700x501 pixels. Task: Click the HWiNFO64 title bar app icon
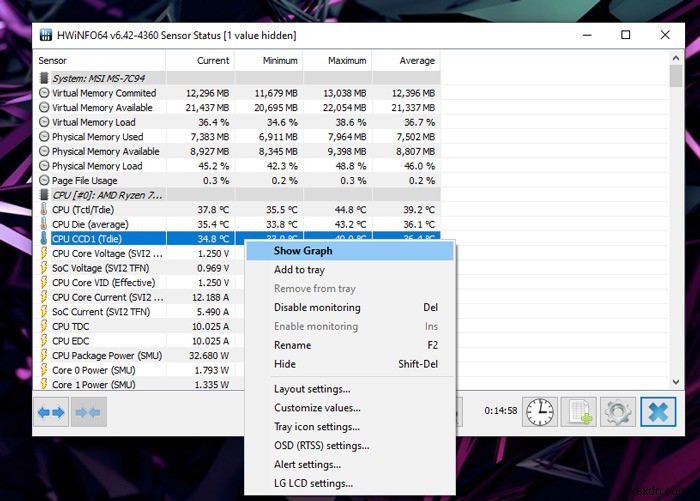(46, 35)
